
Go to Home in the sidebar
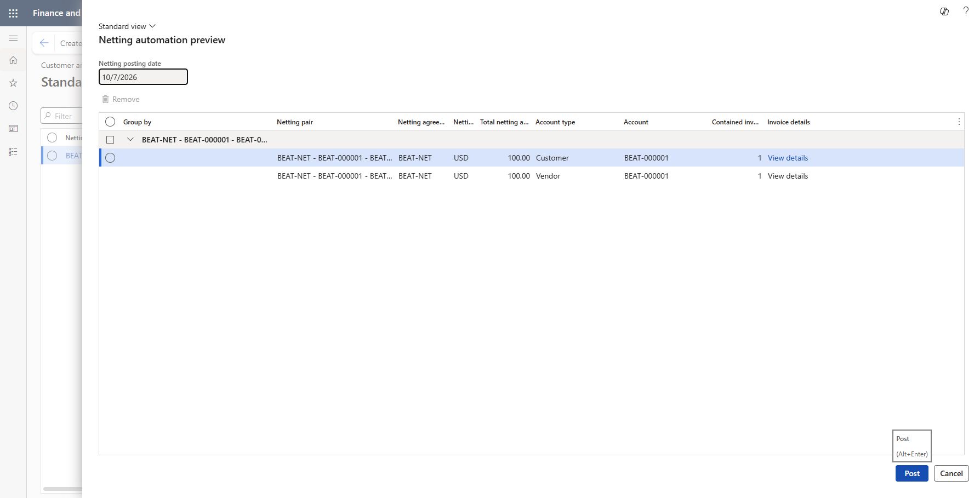tap(13, 60)
